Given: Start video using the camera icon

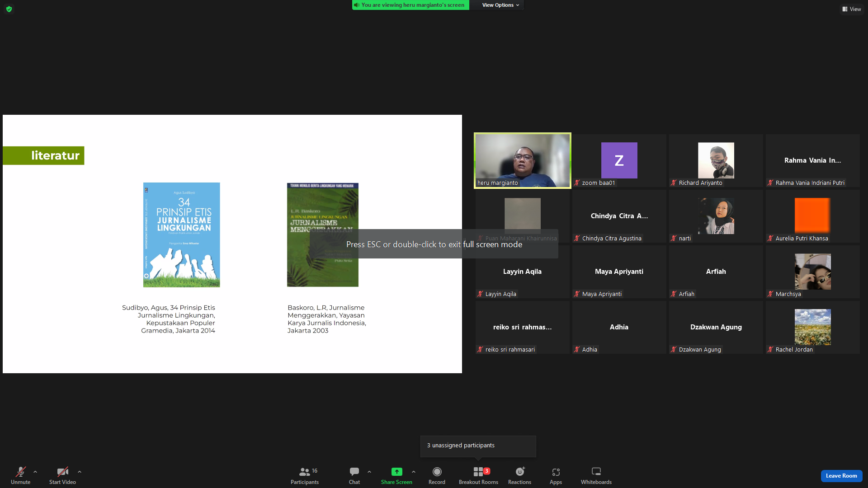Looking at the screenshot, I should click(x=62, y=472).
